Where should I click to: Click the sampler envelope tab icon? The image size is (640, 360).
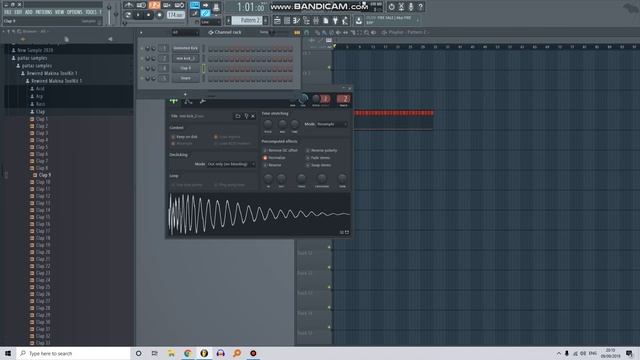(x=188, y=101)
